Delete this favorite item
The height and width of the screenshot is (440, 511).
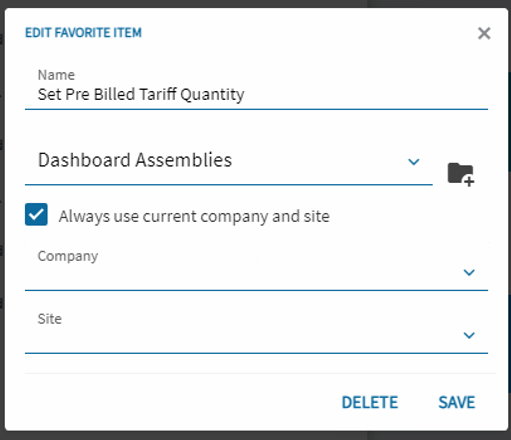tap(370, 402)
